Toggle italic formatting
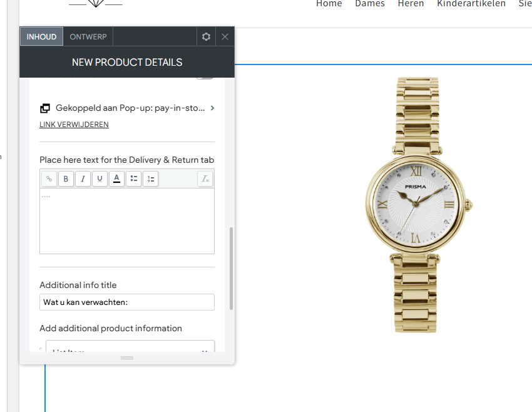This screenshot has width=532, height=412. pos(83,179)
